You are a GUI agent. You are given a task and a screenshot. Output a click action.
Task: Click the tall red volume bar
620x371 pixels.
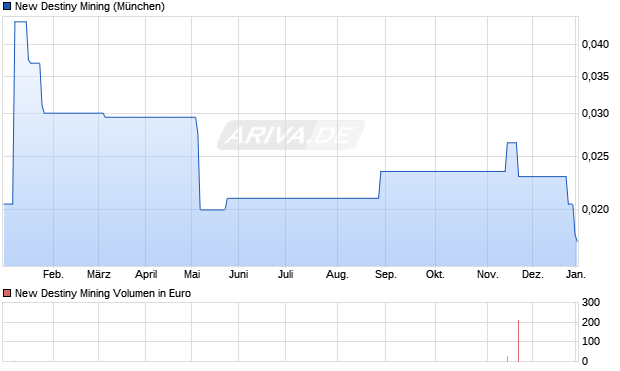pyautogui.click(x=518, y=341)
